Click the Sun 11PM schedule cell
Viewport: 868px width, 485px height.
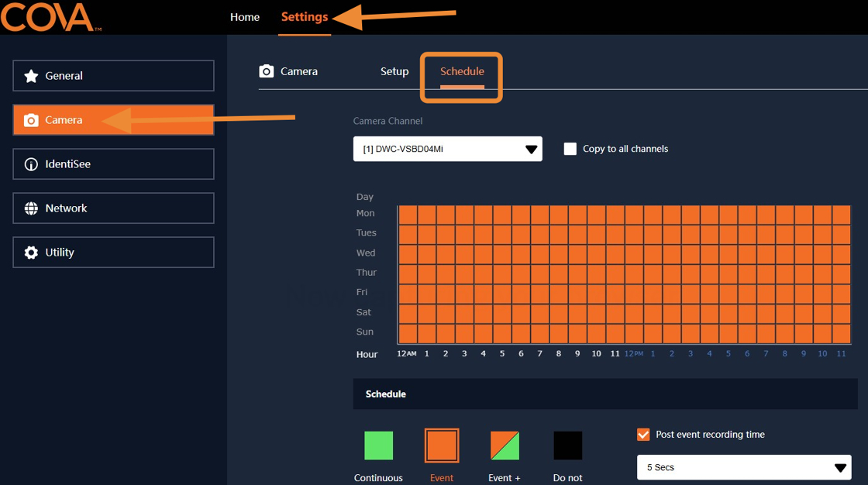pos(841,334)
